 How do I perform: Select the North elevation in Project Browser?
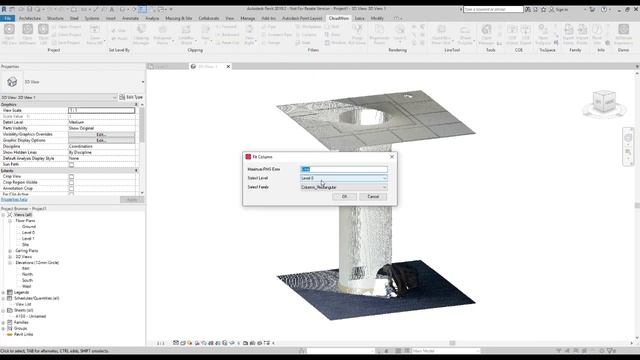[27, 275]
